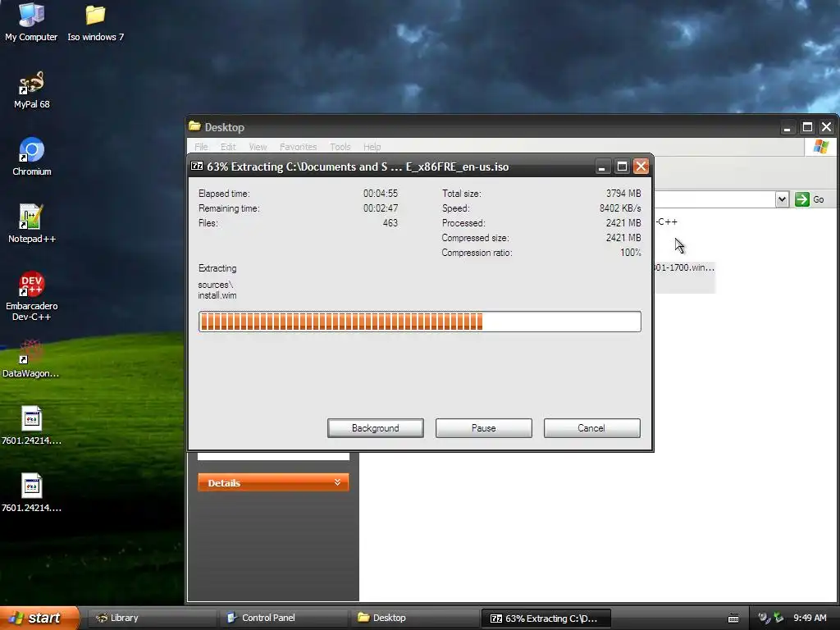Click the Start button
Screen dimensions: 840x630
[39, 618]
